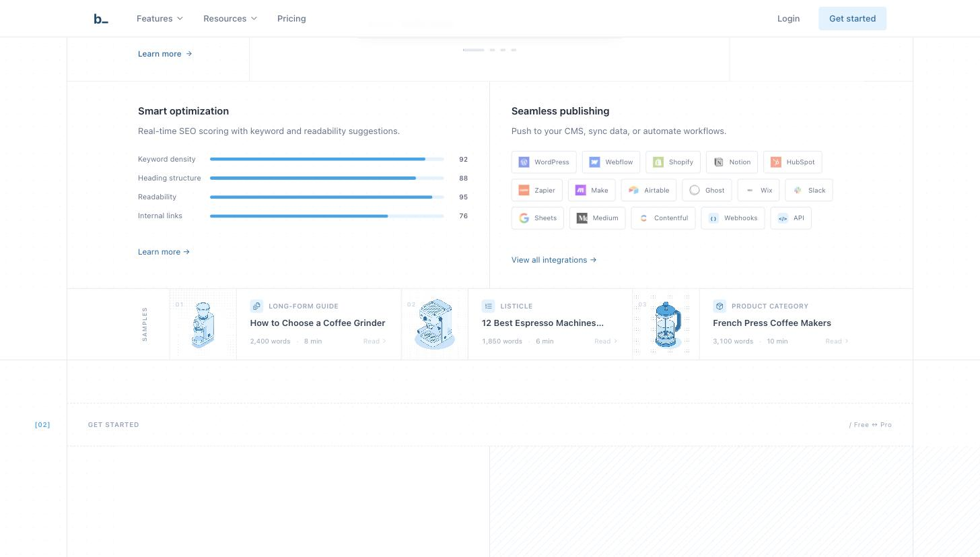Open the coffee grinder sample thumbnail
Viewport: 980px width, 557px height.
pos(203,325)
